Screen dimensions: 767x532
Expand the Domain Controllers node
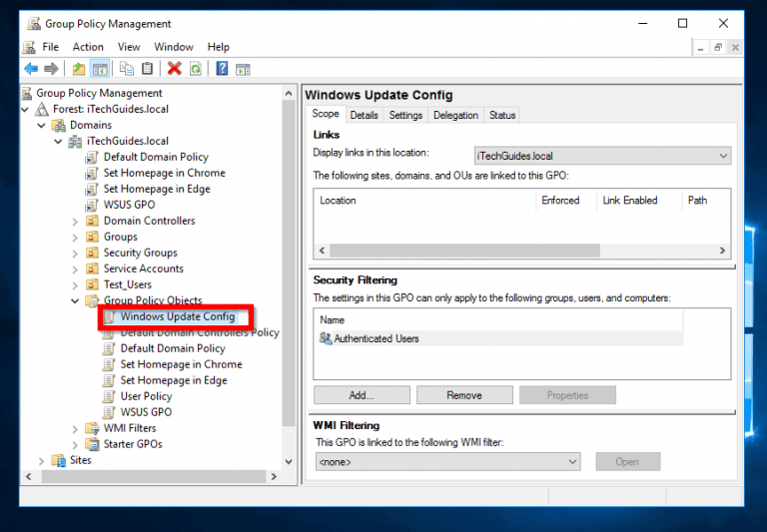pyautogui.click(x=75, y=222)
